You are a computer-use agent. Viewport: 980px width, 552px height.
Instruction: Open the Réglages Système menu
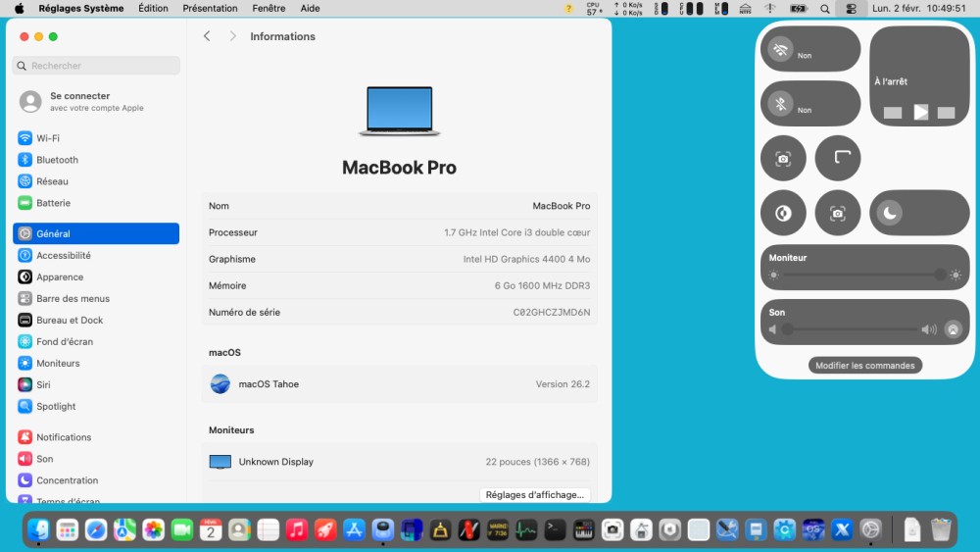81,8
